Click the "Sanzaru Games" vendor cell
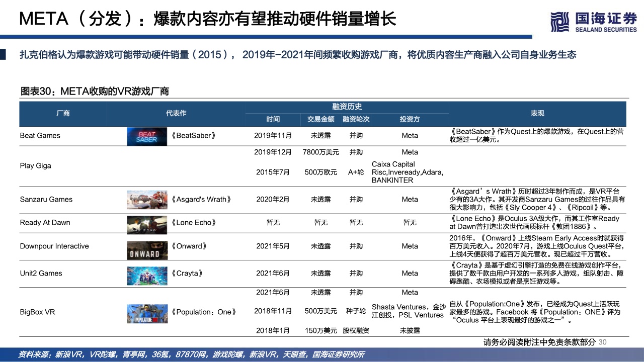The width and height of the screenshot is (644, 362). coord(46,200)
